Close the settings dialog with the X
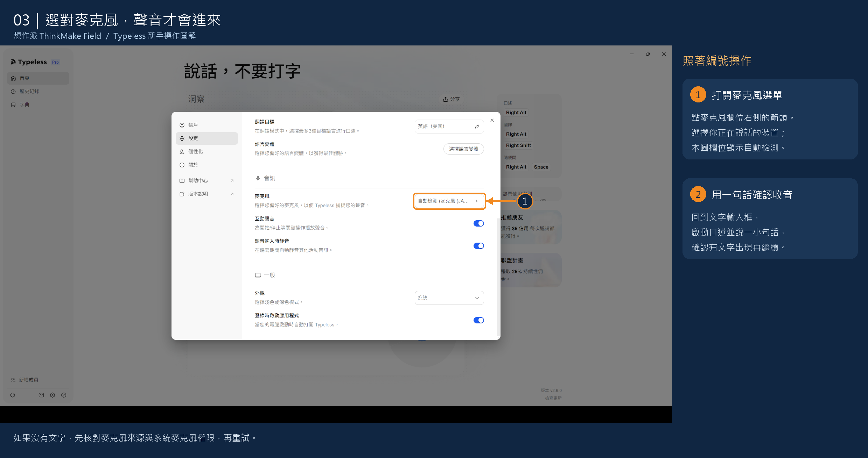Viewport: 868px width, 458px height. point(492,120)
